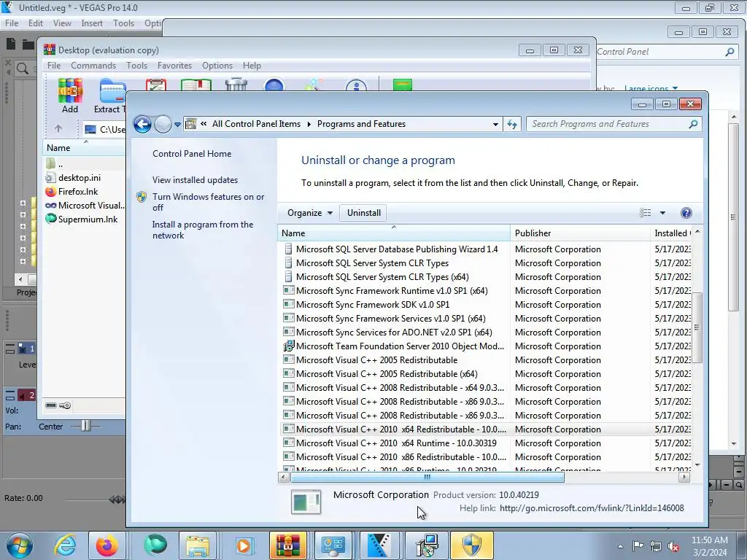
Task: Click Install a program from the network
Action: [x=203, y=230]
